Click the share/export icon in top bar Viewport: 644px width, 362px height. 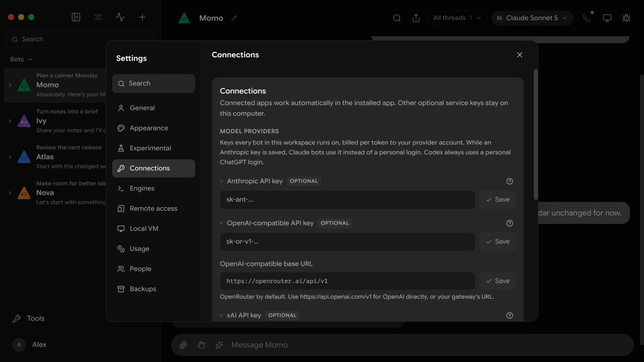tap(416, 18)
